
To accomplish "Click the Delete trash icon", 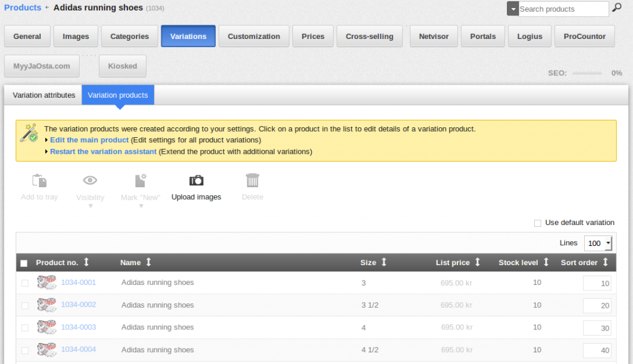I will tap(252, 180).
